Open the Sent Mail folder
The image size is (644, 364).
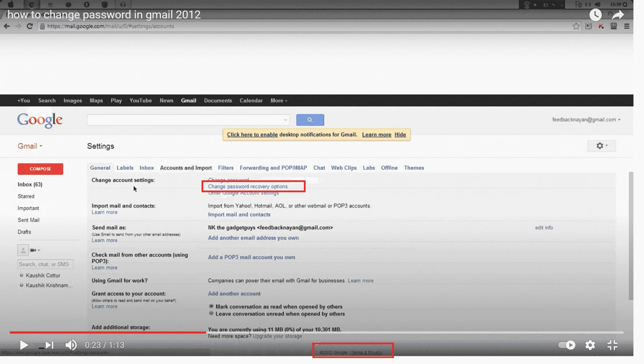[29, 220]
